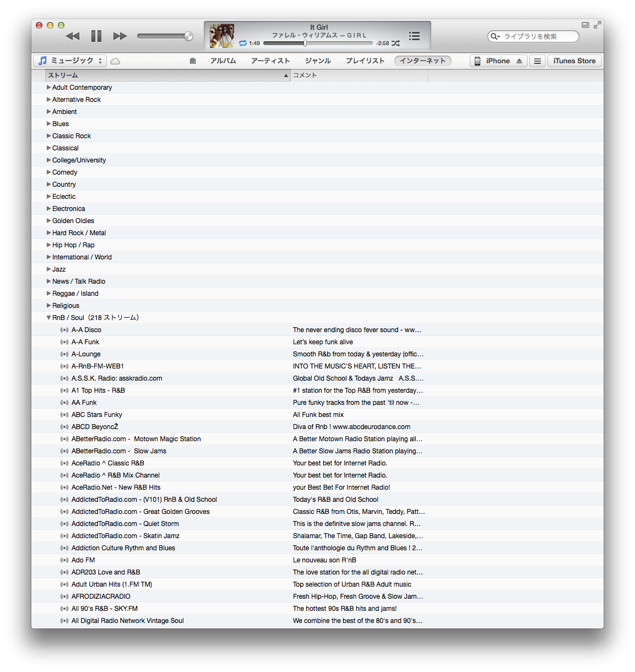Expand the Classical category

49,148
